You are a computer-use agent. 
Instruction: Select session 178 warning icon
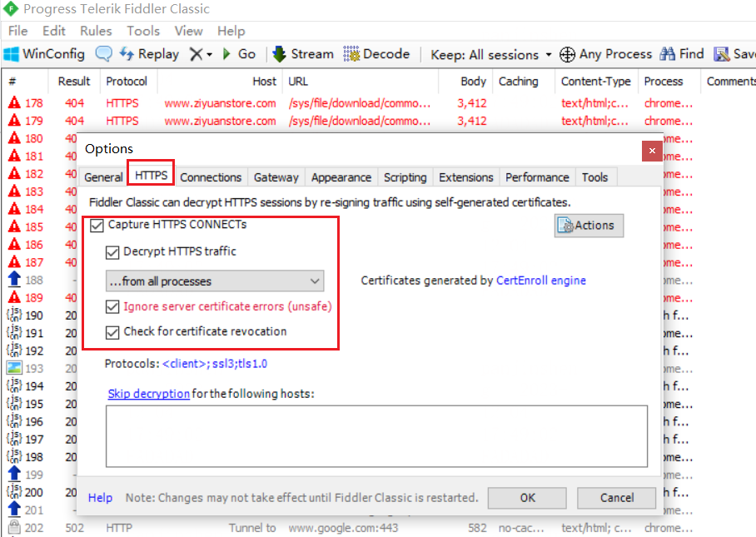[x=14, y=102]
